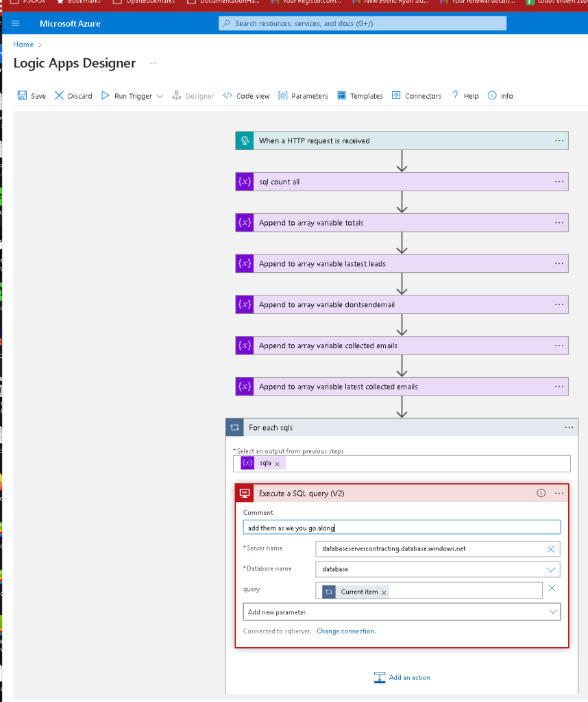
Task: Click the For each loop icon
Action: [235, 428]
